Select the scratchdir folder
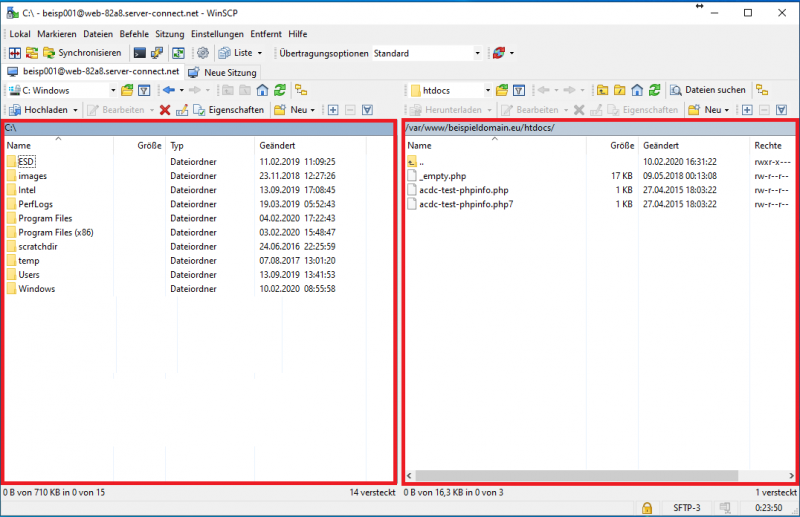 (38, 247)
